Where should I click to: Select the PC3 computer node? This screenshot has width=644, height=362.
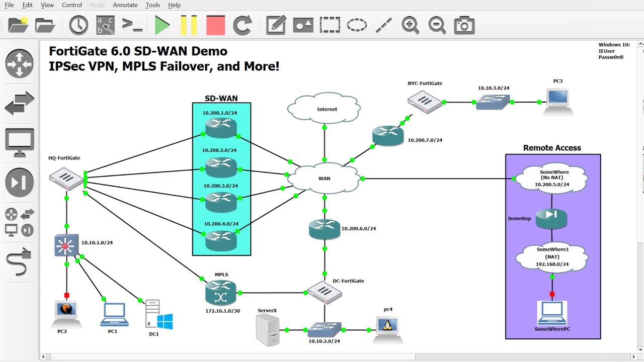(x=558, y=102)
